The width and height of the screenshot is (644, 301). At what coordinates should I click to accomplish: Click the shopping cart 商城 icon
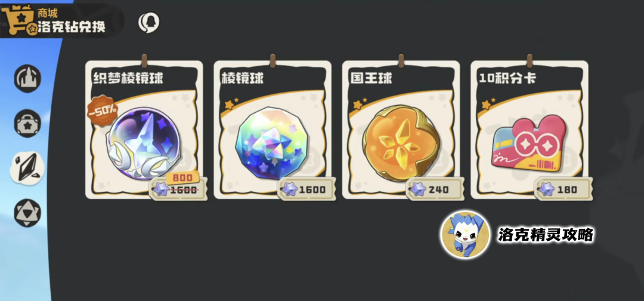tap(17, 20)
